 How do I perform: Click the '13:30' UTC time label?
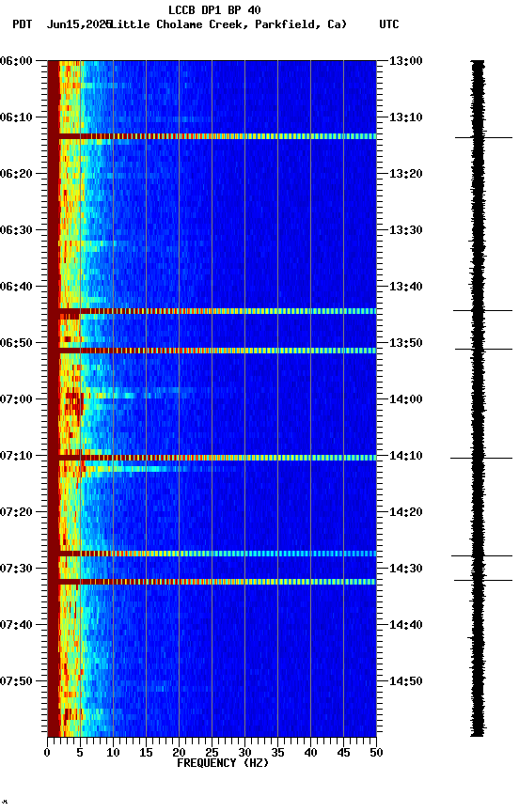click(406, 230)
